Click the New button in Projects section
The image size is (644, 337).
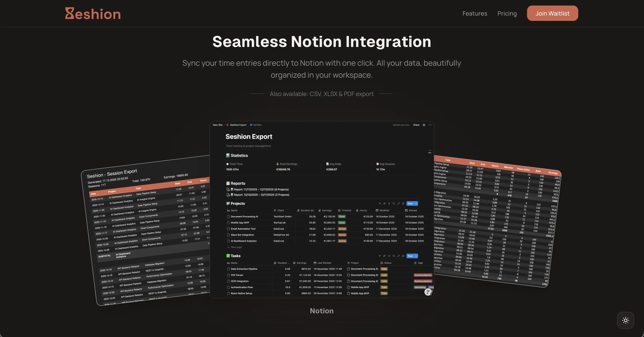[x=410, y=204]
